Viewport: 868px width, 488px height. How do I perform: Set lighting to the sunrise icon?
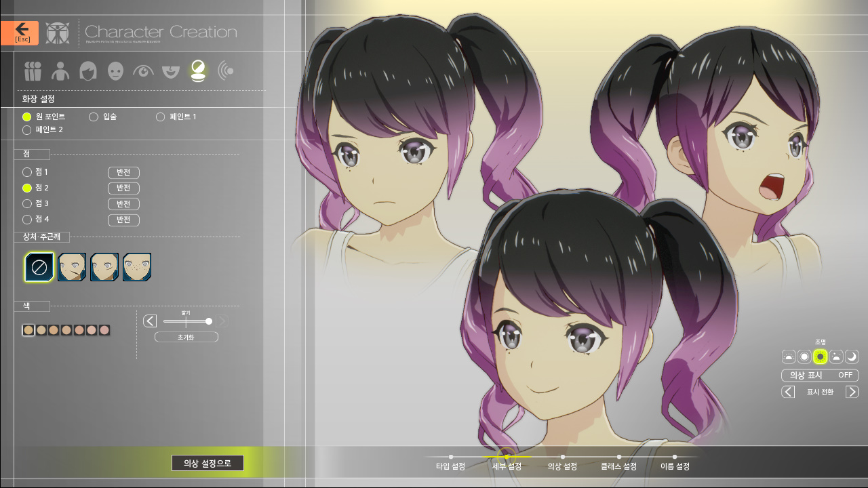click(789, 357)
